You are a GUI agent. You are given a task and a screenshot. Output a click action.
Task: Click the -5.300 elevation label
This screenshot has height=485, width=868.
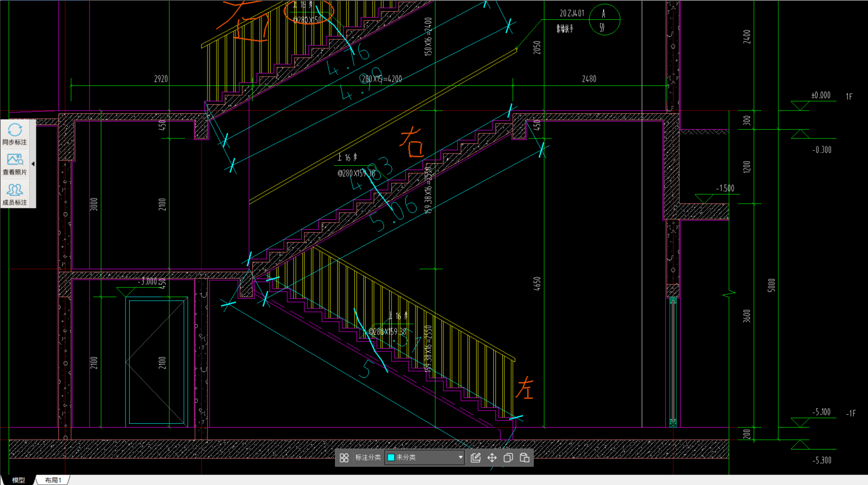click(x=822, y=460)
